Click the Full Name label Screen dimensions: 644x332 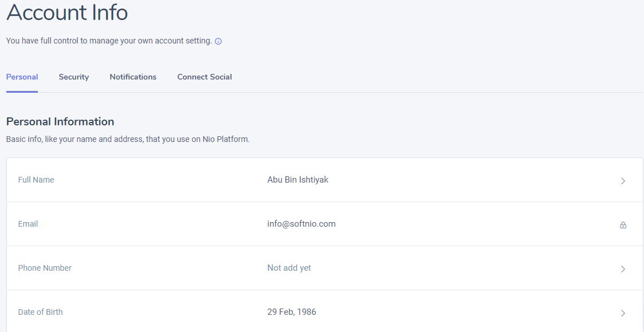coord(36,180)
